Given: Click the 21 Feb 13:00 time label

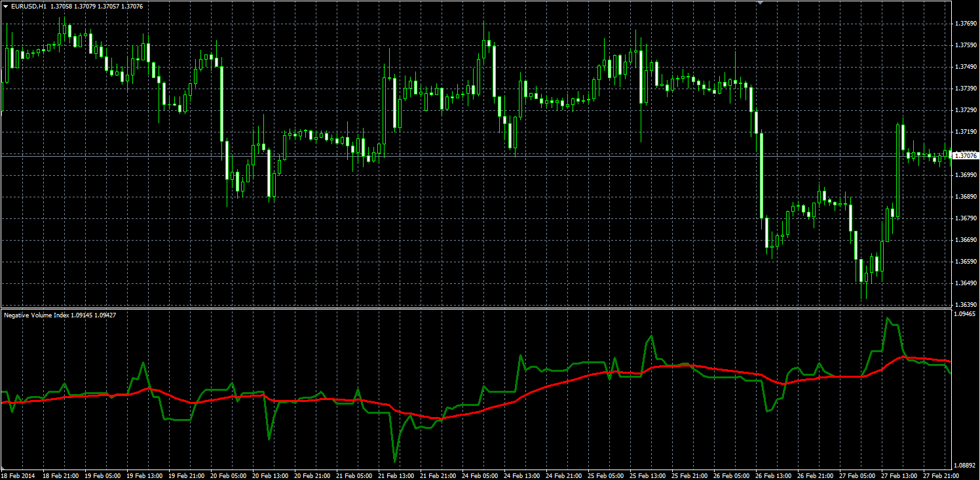Looking at the screenshot, I should [396, 475].
